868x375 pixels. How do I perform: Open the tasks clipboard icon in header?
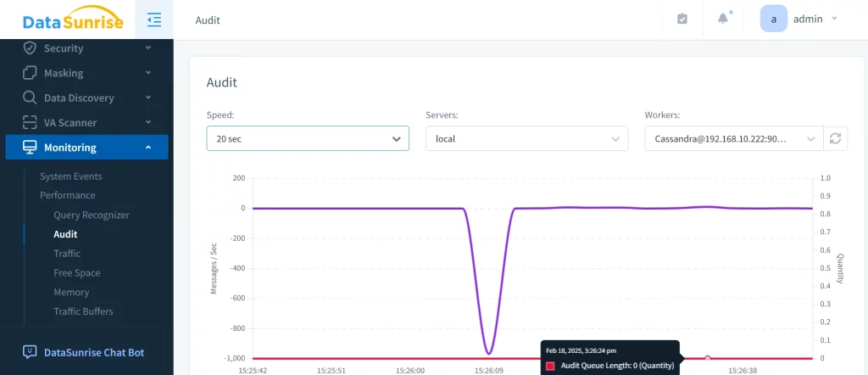tap(682, 19)
